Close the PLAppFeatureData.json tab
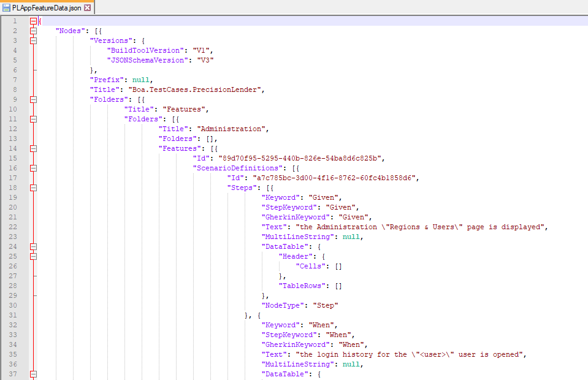Viewport: 588px width, 380px height. pyautogui.click(x=87, y=7)
